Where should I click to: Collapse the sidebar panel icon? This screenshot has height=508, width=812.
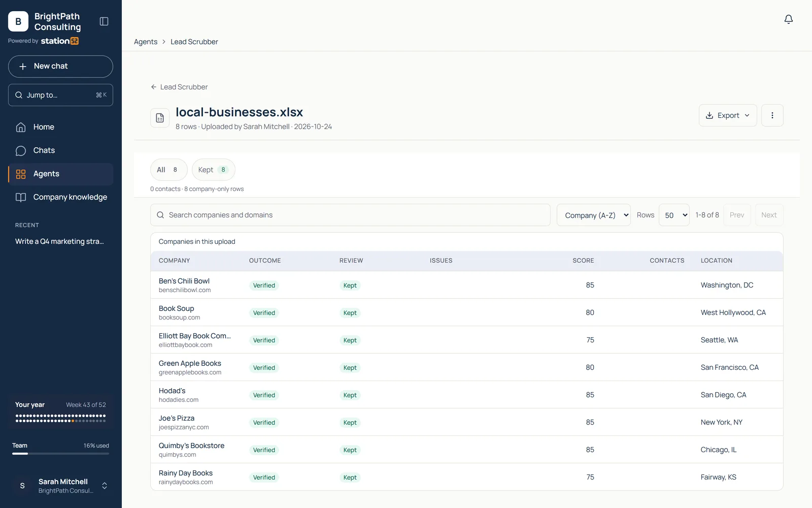(x=104, y=21)
